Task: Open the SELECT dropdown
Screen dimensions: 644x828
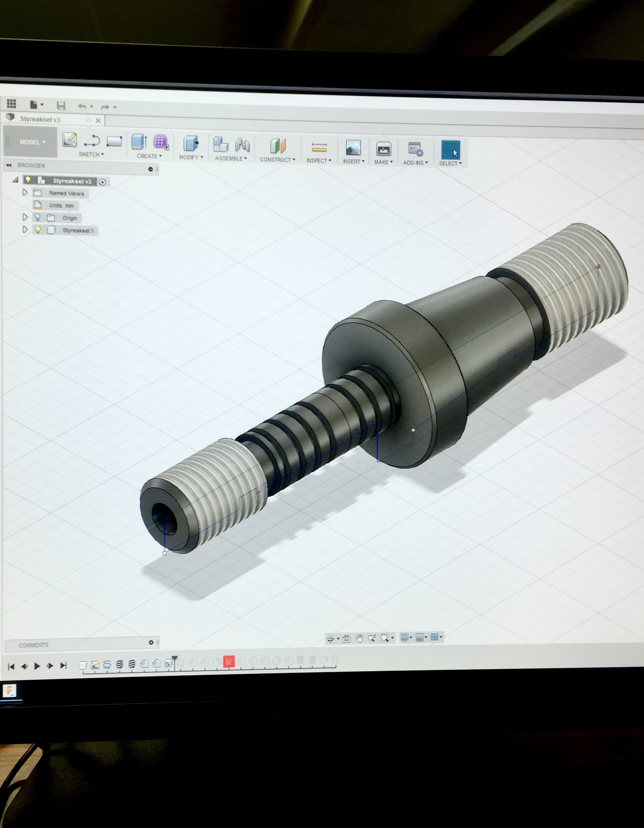Action: click(x=450, y=164)
